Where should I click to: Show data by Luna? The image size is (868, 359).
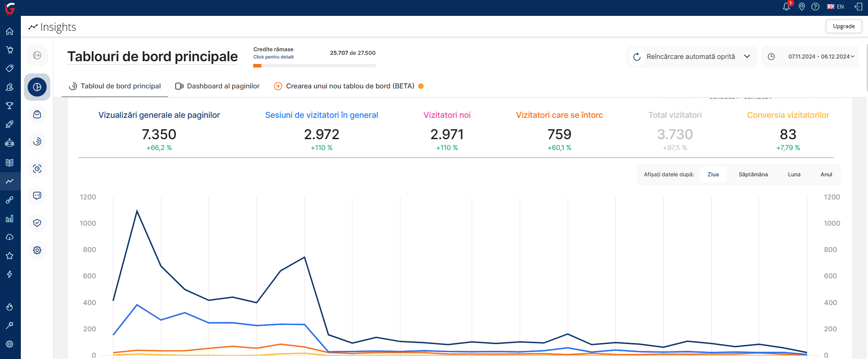click(x=794, y=175)
